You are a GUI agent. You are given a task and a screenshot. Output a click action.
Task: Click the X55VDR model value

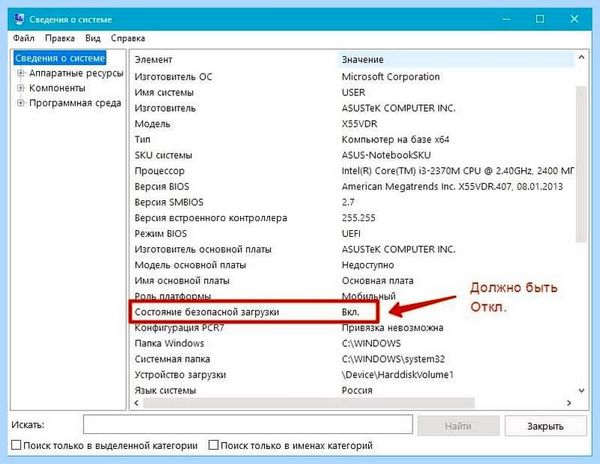(359, 124)
